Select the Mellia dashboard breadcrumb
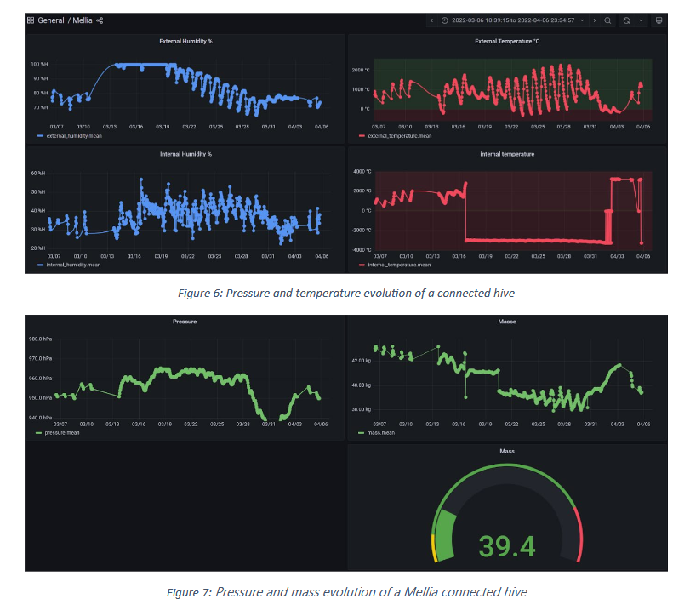 (x=83, y=20)
